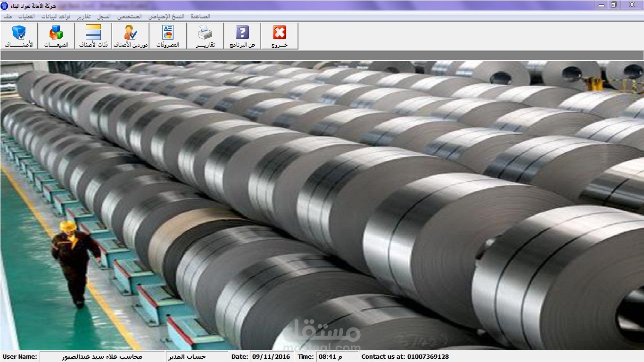Open the قواعد البيانات (Databases) menu
Screen dimensions: 644x362
pyautogui.click(x=56, y=16)
